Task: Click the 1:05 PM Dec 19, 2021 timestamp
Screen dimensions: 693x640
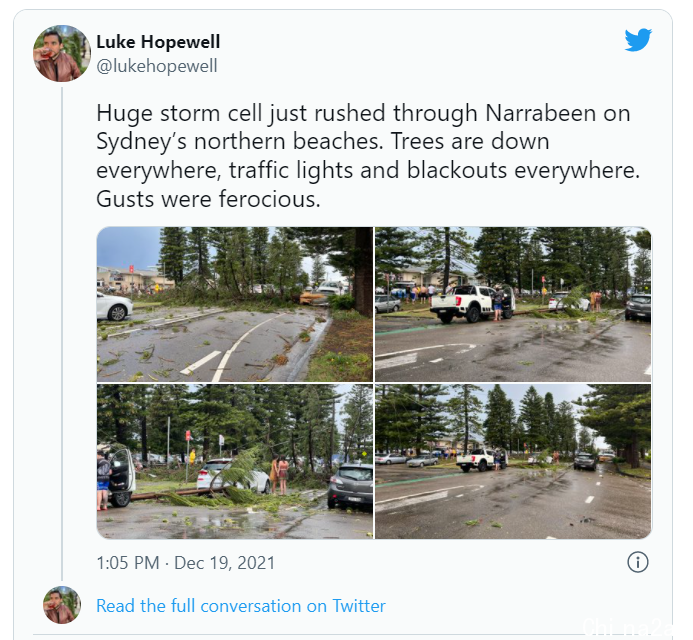Action: (x=186, y=563)
